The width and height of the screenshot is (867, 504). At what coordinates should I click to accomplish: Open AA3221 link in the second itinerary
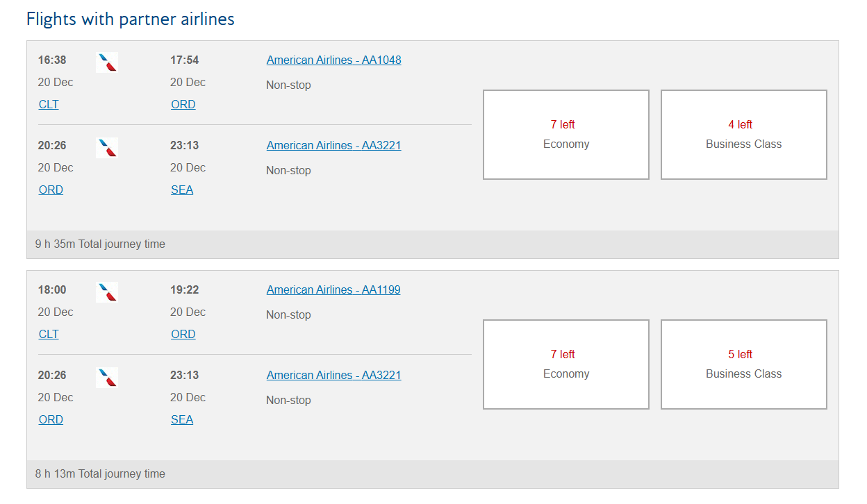[333, 375]
